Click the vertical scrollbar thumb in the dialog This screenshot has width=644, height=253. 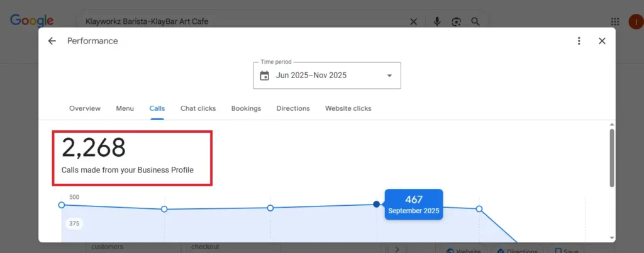(x=612, y=158)
